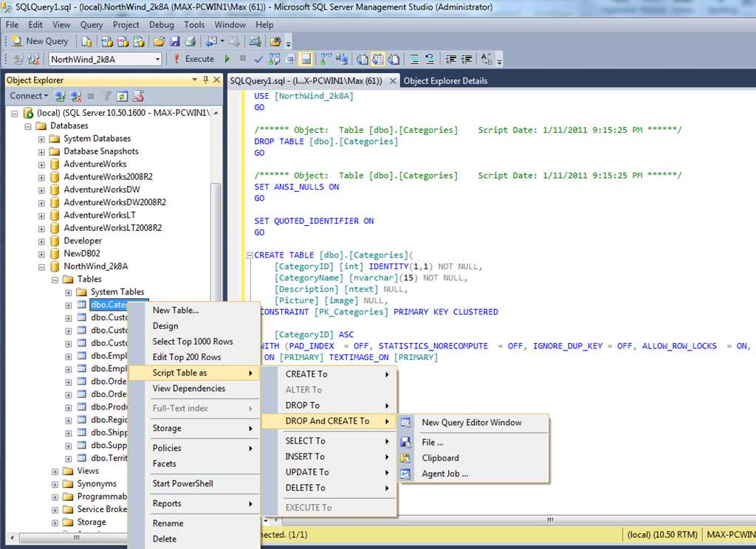
Task: Click the Parse checkmark icon
Action: pos(258,59)
